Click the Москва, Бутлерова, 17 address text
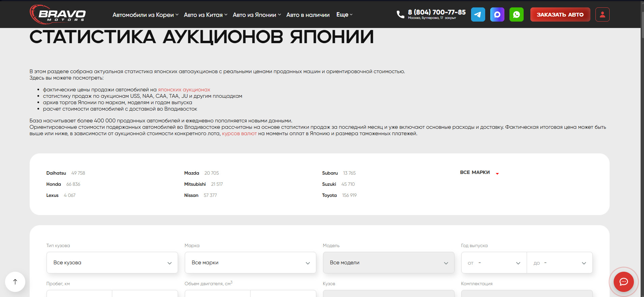Screen dimensions: 644x297 click(x=426, y=18)
